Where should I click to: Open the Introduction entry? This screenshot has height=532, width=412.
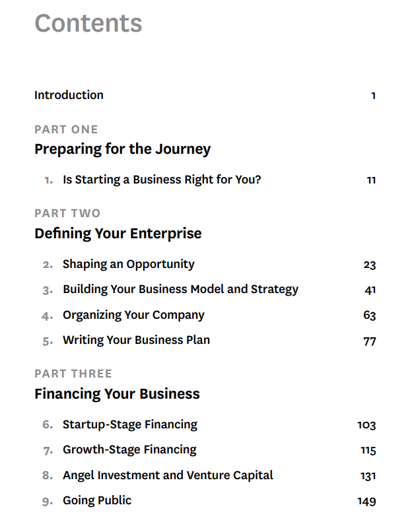69,95
